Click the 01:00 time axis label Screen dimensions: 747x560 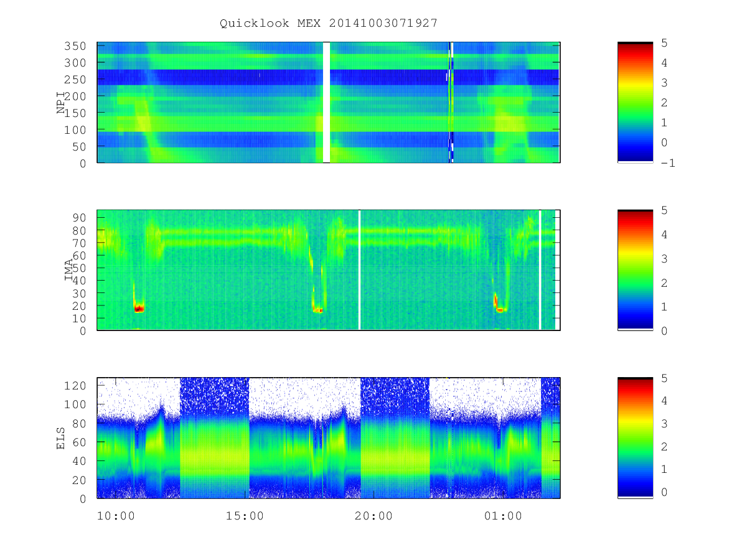[503, 516]
